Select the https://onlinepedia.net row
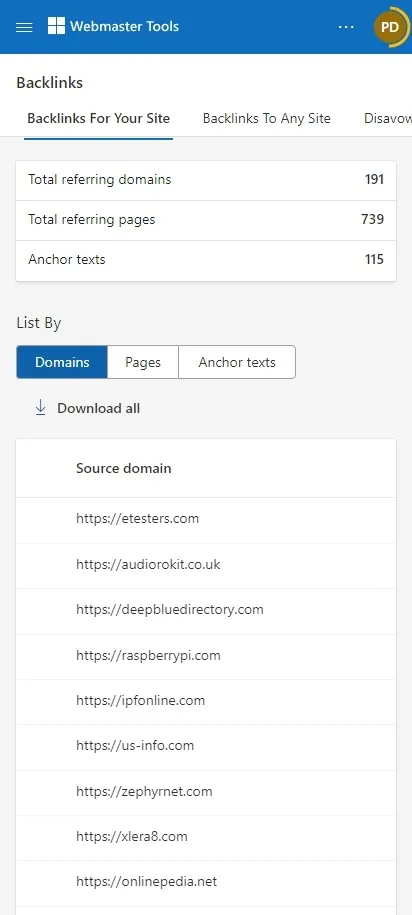This screenshot has height=915, width=412. point(206,882)
